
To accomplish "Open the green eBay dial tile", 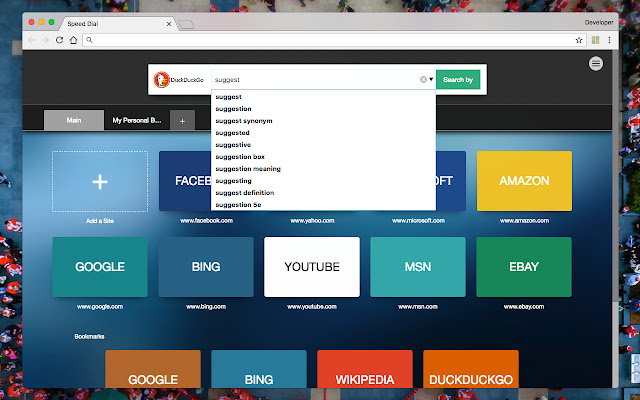I will click(x=524, y=267).
